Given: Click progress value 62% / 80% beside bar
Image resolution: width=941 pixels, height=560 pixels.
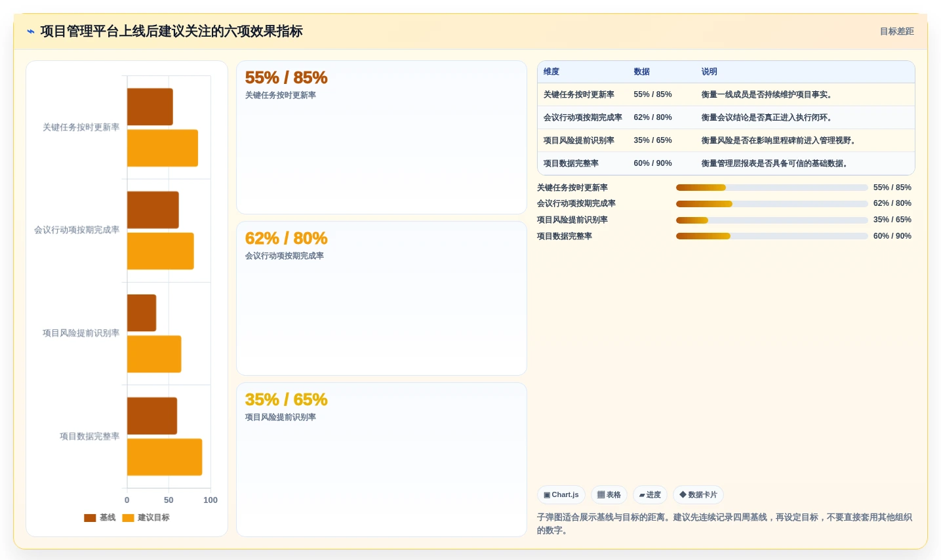Looking at the screenshot, I should click(x=892, y=204).
